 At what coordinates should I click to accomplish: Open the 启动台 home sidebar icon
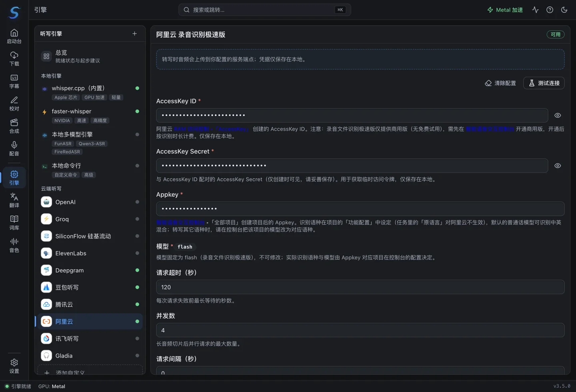coord(14,36)
